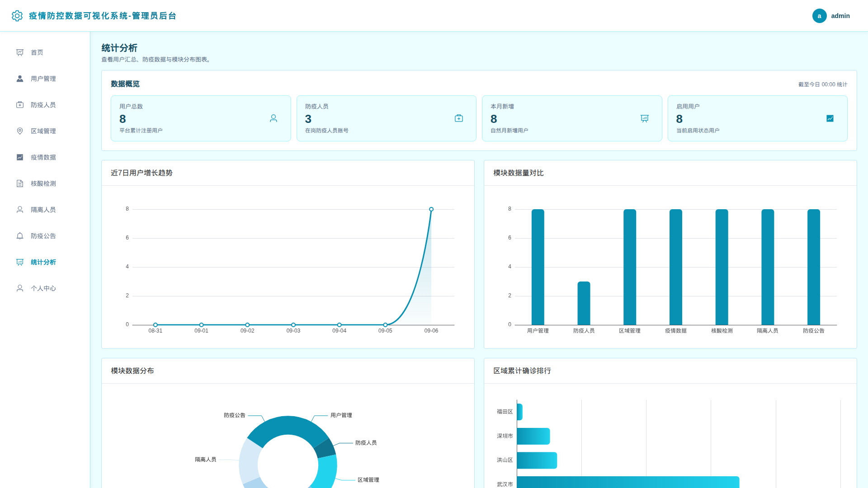
Task: Click the 防疫公告 bell icon
Action: (x=20, y=236)
